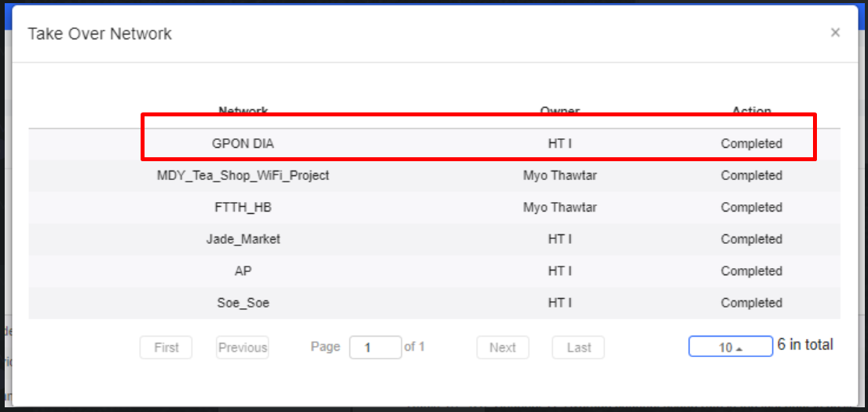The height and width of the screenshot is (412, 868).
Task: Go to First page of results
Action: [x=166, y=348]
